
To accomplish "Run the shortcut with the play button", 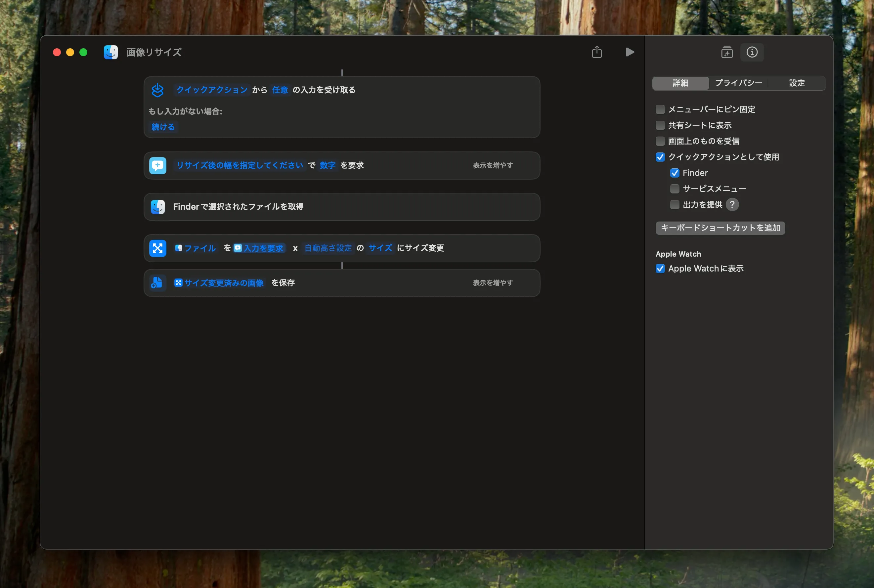I will [x=630, y=52].
